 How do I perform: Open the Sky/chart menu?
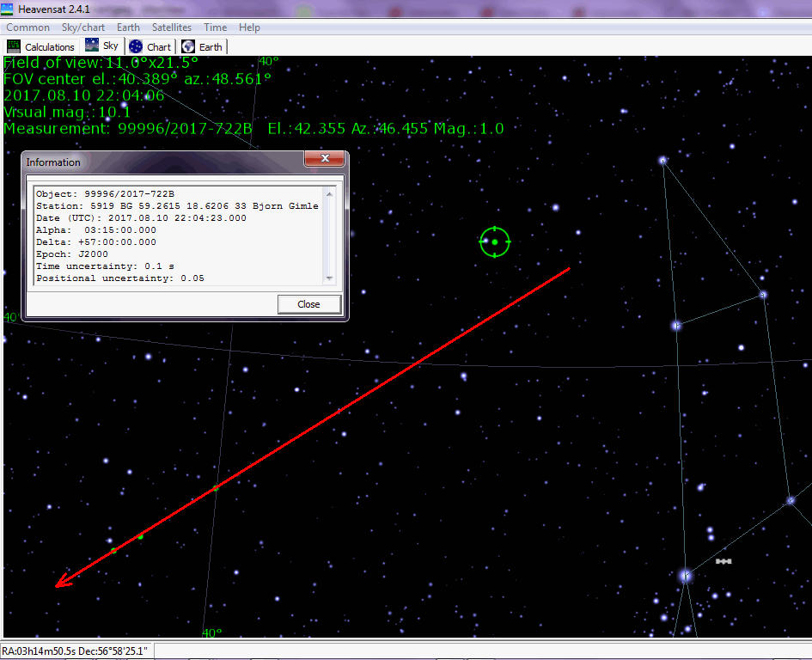[83, 27]
